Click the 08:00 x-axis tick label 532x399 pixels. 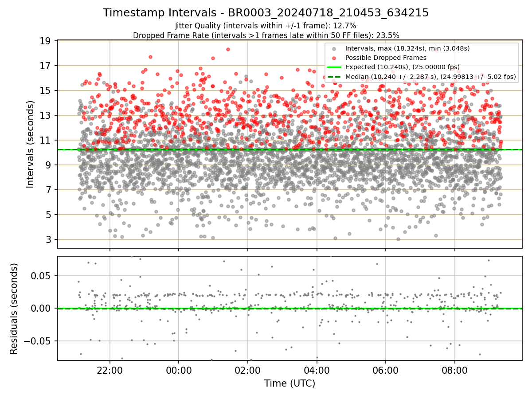pos(454,370)
